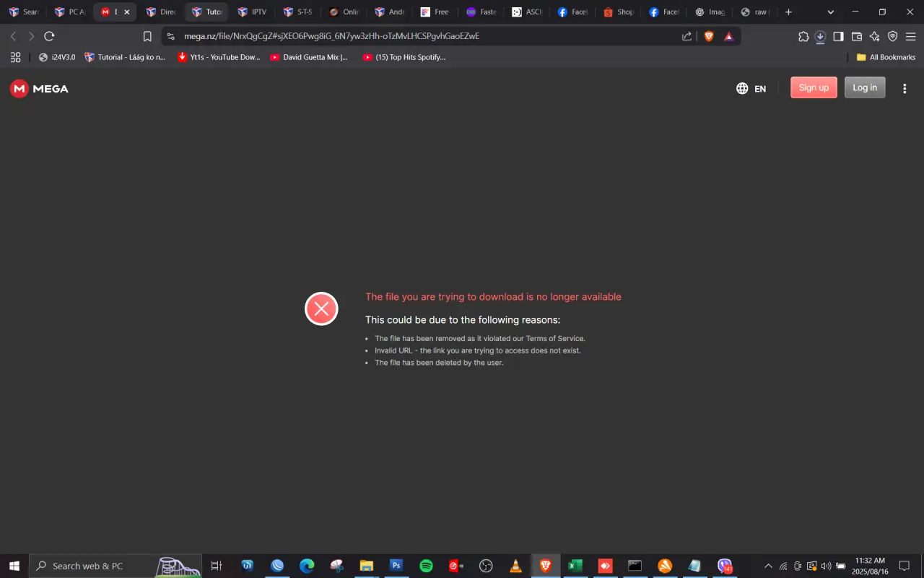Switch to the Shop tab

coord(618,12)
